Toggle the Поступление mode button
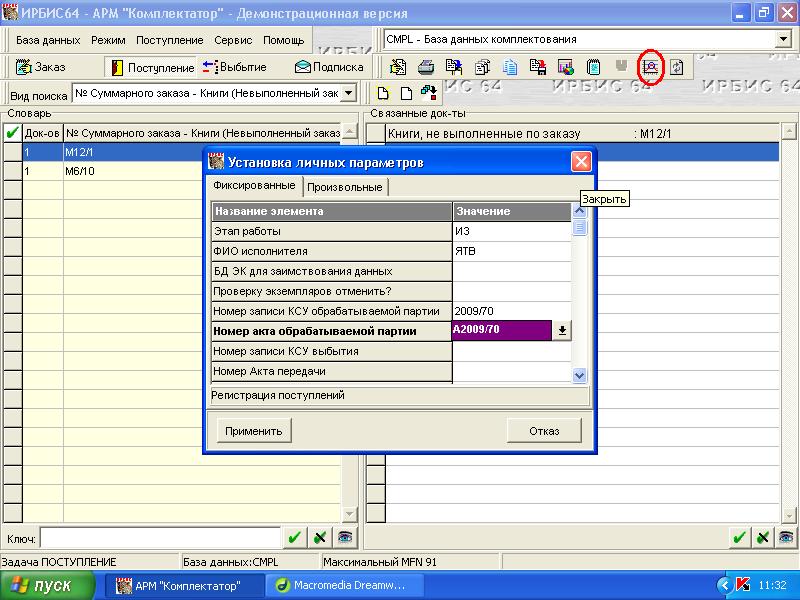The width and height of the screenshot is (800, 600). (152, 67)
